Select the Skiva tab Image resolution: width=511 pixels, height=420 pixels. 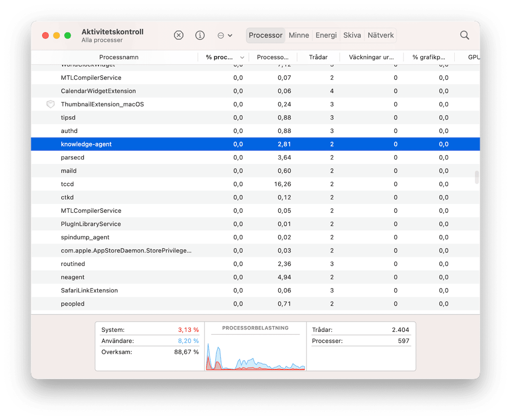(352, 35)
